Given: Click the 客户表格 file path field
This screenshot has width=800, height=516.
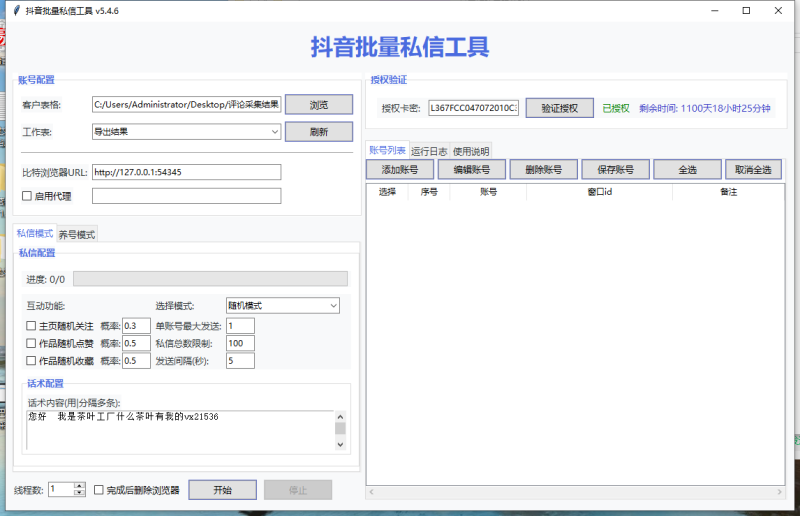Looking at the screenshot, I should point(186,105).
